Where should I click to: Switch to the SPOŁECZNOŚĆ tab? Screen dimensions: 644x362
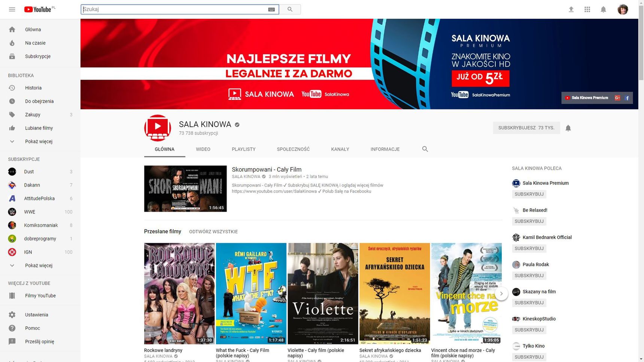coord(293,149)
